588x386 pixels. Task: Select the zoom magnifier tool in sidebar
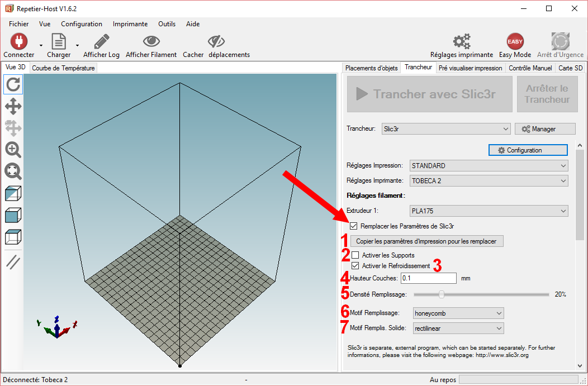point(13,149)
